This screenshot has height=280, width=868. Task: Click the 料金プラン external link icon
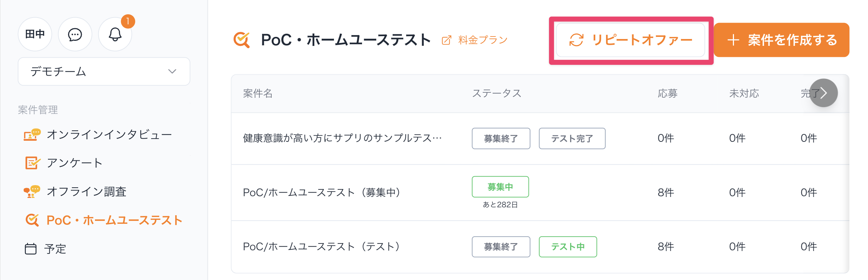coord(447,40)
